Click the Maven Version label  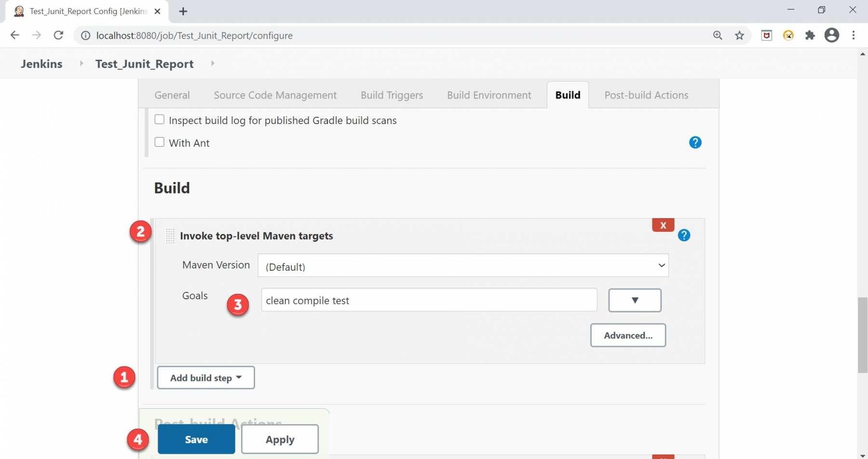[x=216, y=265]
